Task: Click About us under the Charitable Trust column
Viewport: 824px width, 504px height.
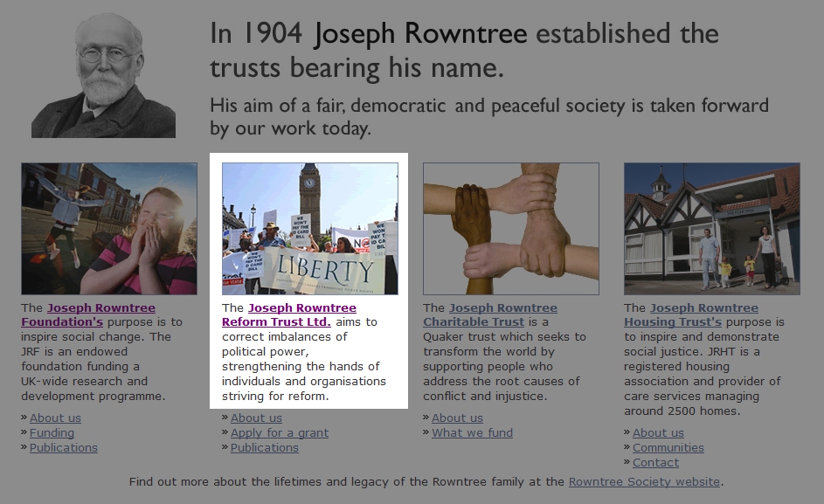Action: click(457, 418)
